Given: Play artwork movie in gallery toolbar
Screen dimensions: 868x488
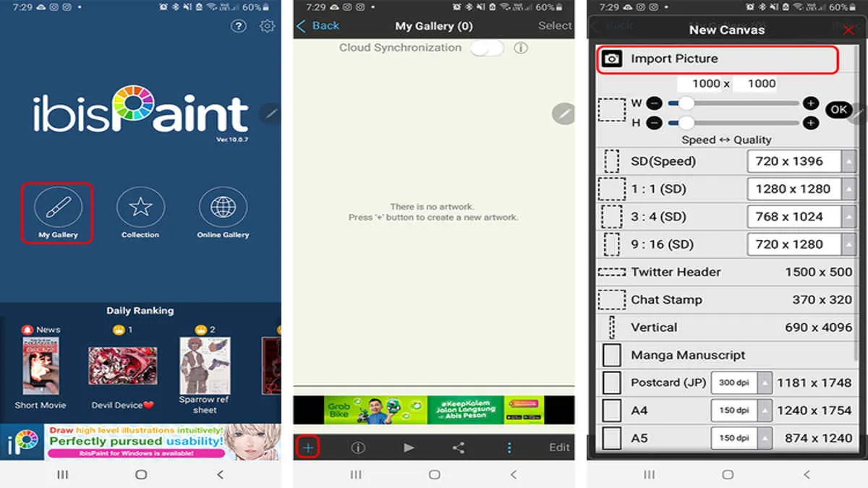Looking at the screenshot, I should point(409,448).
